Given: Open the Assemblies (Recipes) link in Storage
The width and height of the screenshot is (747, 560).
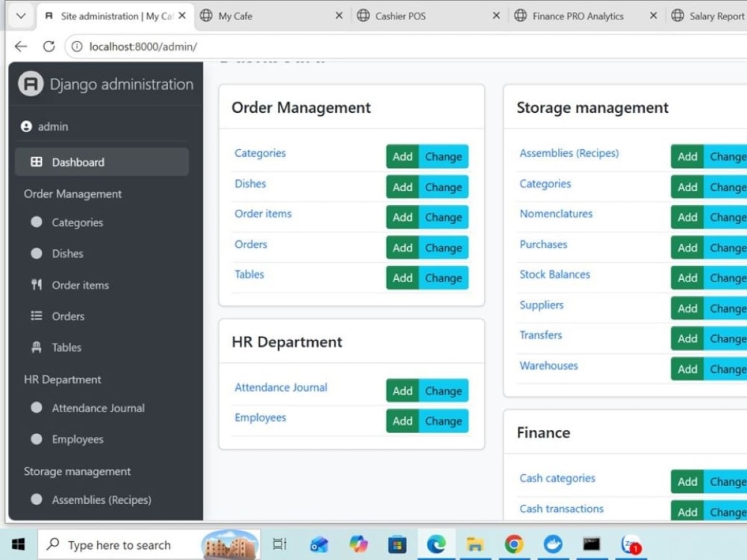Looking at the screenshot, I should (569, 153).
